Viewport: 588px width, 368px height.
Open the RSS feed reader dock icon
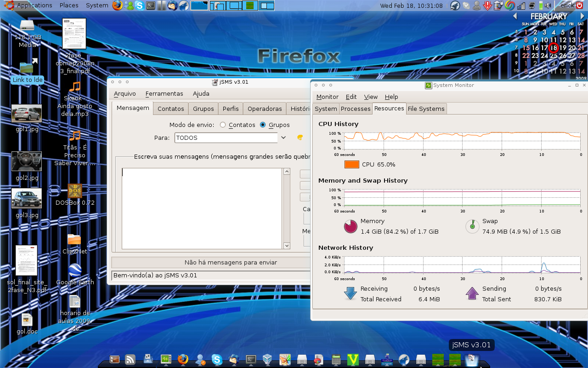click(x=130, y=359)
